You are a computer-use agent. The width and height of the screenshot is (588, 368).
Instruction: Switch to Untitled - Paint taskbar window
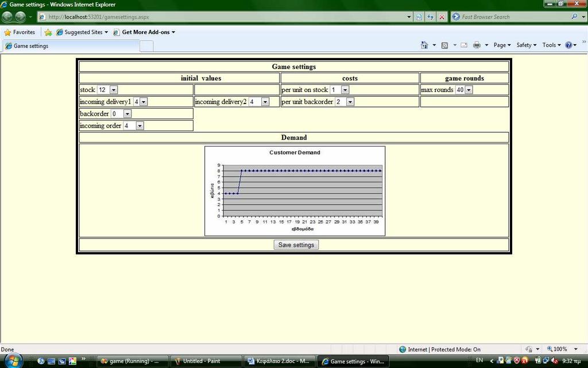pyautogui.click(x=206, y=361)
